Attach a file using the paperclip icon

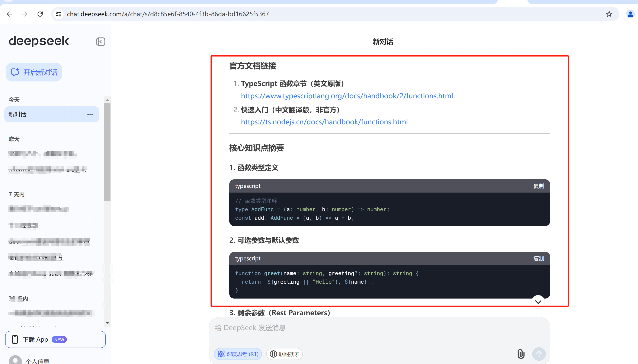tap(520, 354)
